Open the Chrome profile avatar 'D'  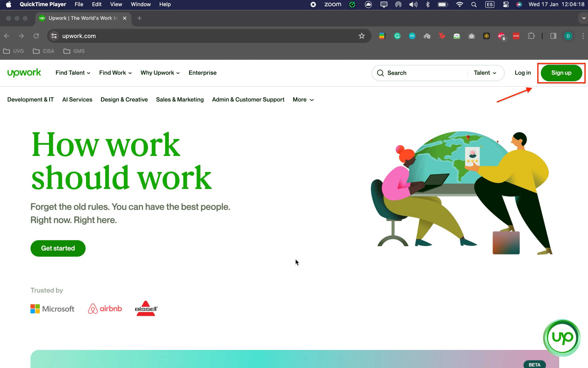568,36
